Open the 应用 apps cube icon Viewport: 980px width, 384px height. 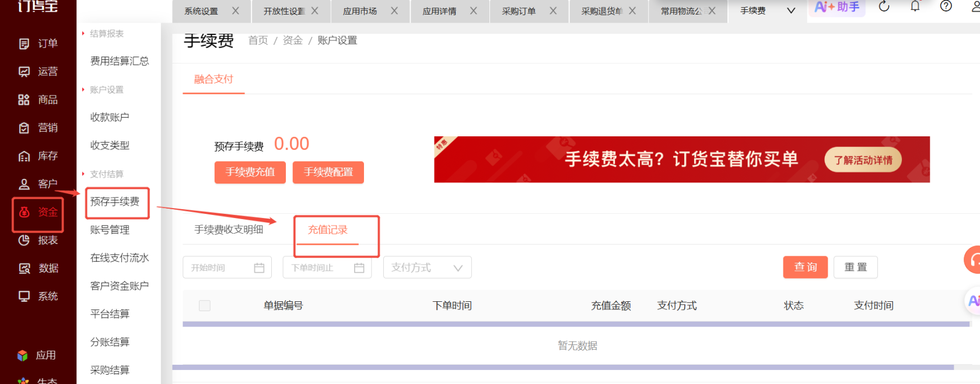(23, 355)
